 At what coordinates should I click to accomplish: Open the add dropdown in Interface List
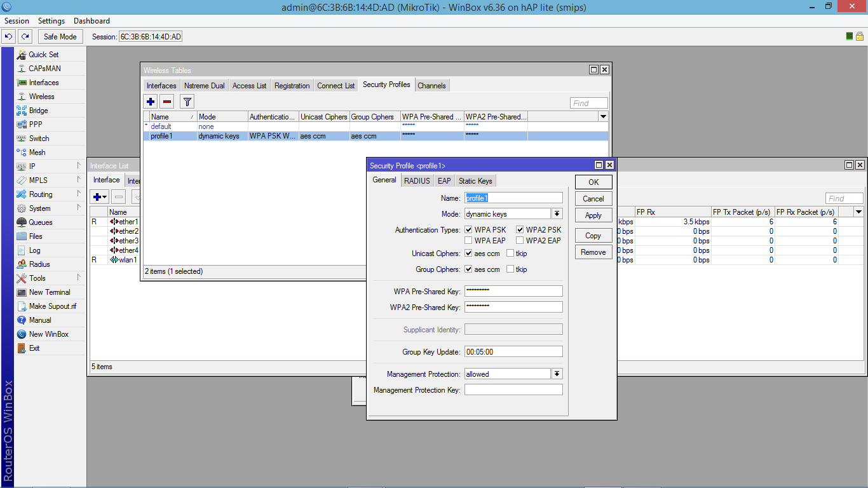click(x=100, y=198)
